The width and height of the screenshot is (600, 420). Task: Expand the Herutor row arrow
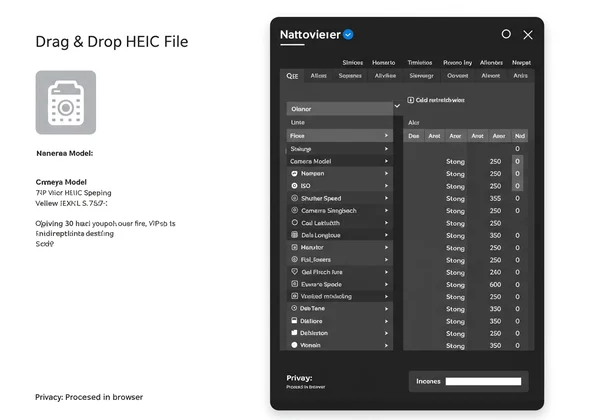pyautogui.click(x=386, y=247)
